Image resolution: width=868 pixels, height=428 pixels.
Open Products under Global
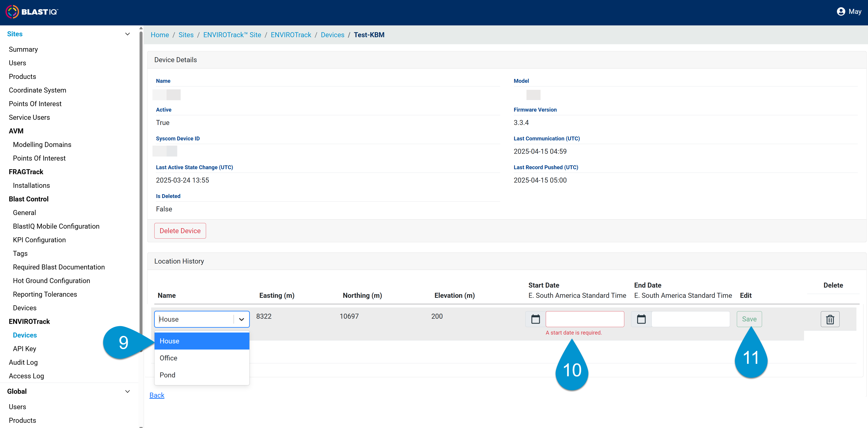tap(22, 420)
